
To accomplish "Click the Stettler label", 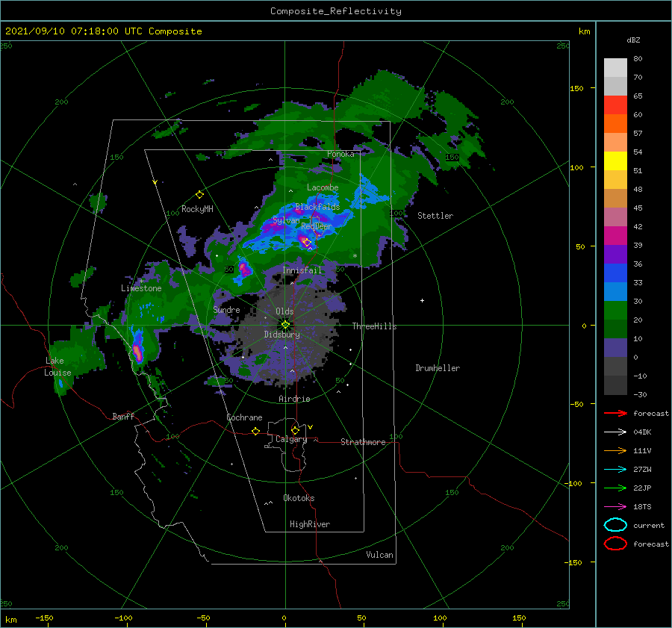I will pos(435,216).
